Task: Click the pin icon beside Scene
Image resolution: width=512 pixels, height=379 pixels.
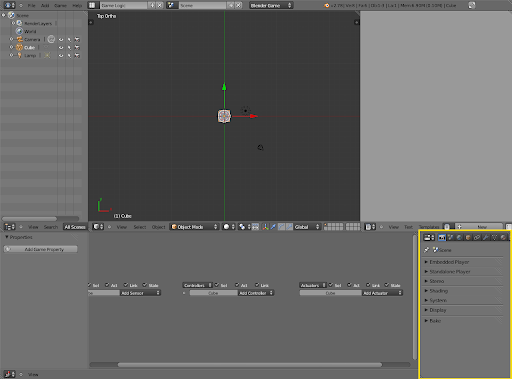Action: (426, 250)
